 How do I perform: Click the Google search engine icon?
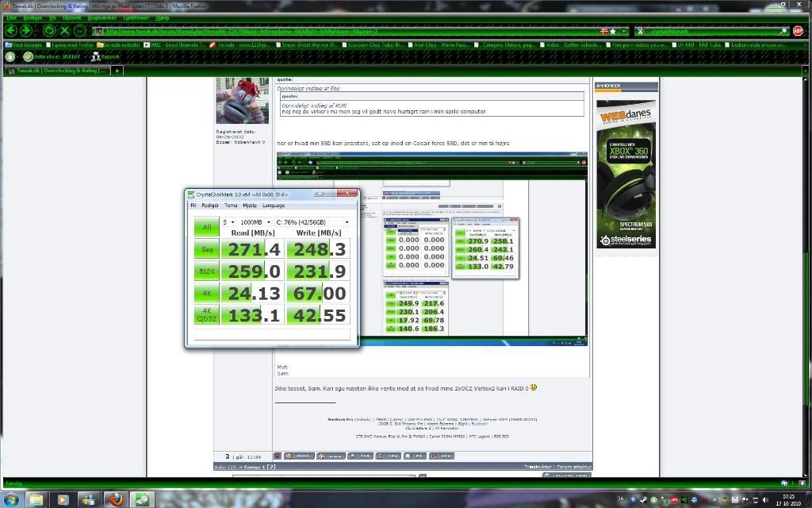coord(641,31)
